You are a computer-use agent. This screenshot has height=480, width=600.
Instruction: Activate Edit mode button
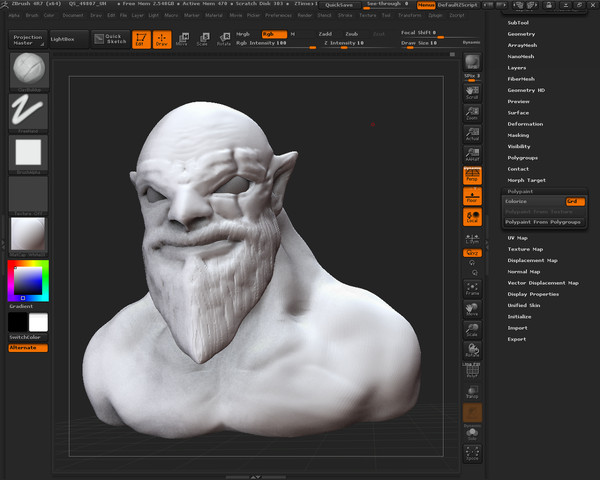pos(141,39)
